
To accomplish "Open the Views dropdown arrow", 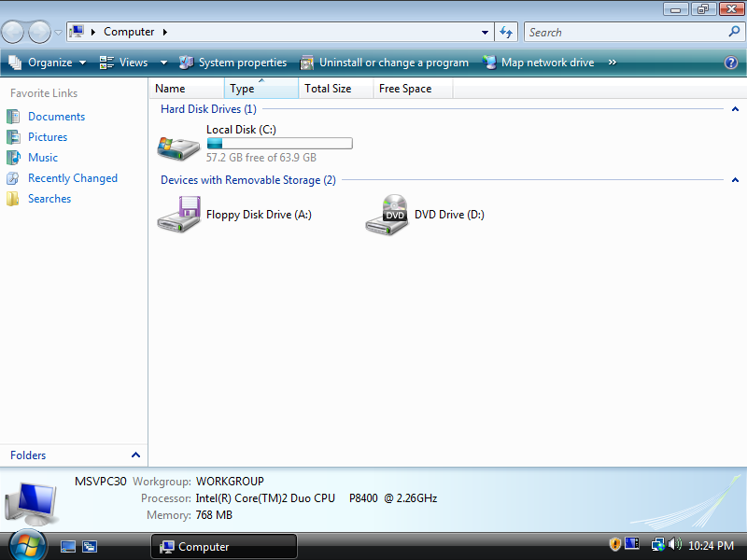I will point(163,63).
